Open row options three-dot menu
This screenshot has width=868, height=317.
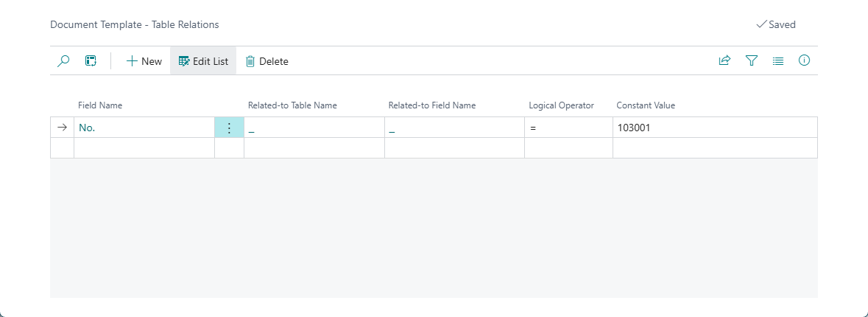click(229, 128)
